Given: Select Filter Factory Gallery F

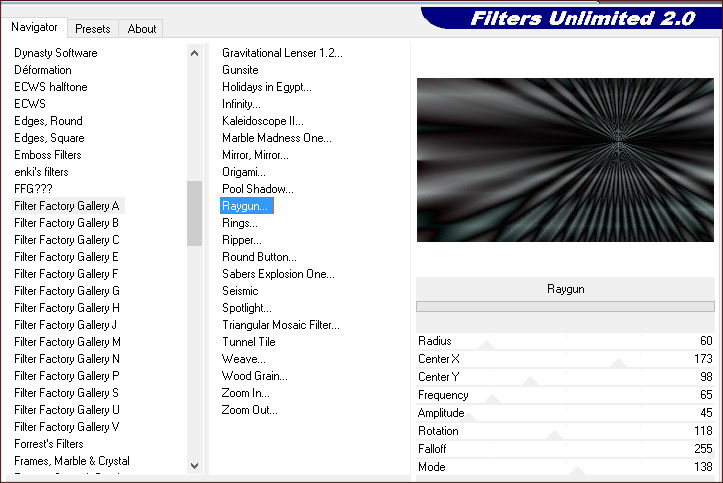Looking at the screenshot, I should click(66, 274).
